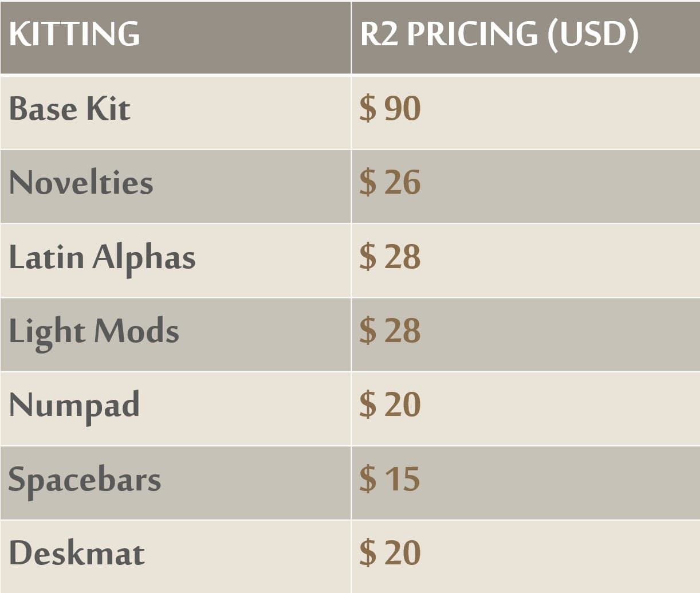Click the word Alphas in Latin Alphas
700x593 pixels.
tap(144, 257)
